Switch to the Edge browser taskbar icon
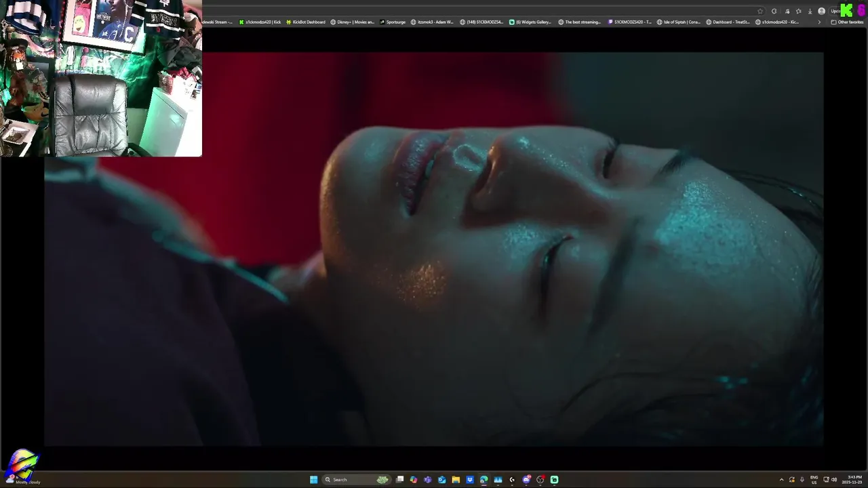This screenshot has width=868, height=488. coord(484,480)
